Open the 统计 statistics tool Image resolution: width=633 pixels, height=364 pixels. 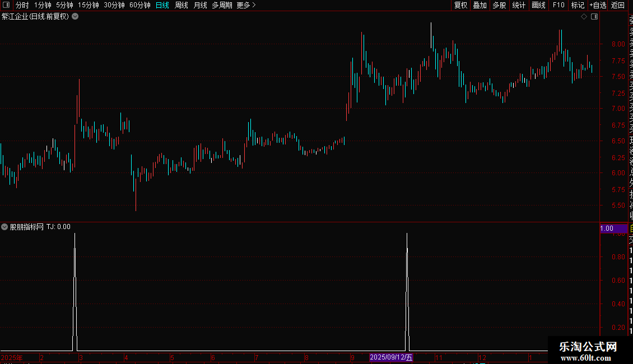tap(519, 5)
